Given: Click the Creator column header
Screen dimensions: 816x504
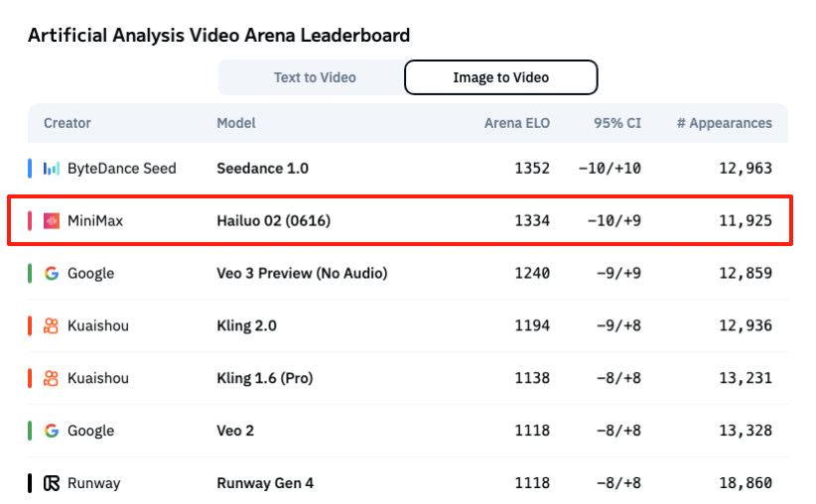Looking at the screenshot, I should [68, 123].
